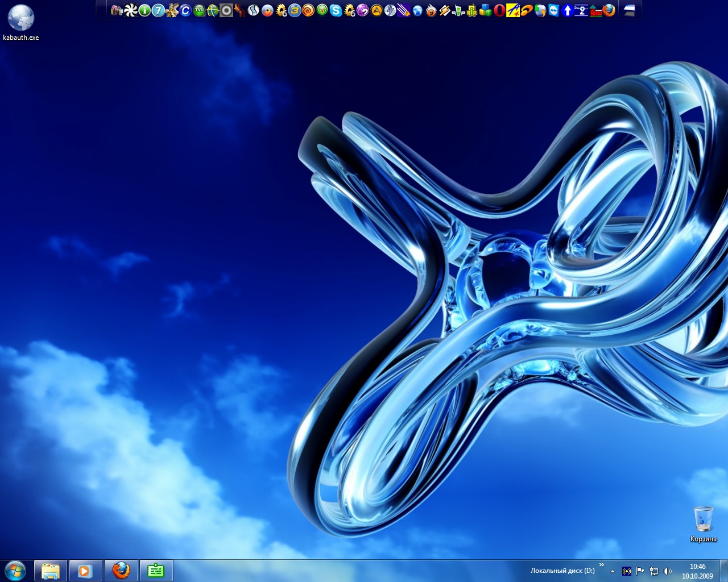Image resolution: width=728 pixels, height=582 pixels.
Task: Open the gold gear icon right of Skype
Action: [x=349, y=10]
